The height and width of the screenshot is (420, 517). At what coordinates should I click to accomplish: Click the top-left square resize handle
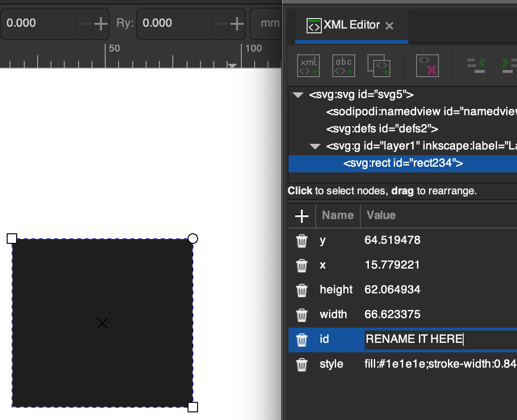point(12,239)
